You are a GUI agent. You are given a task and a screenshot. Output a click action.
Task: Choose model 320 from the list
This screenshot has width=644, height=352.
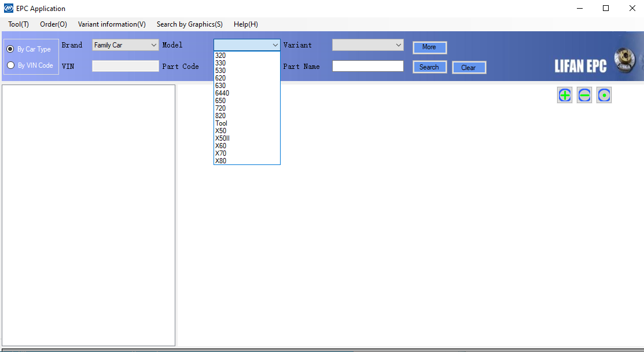tap(247, 56)
